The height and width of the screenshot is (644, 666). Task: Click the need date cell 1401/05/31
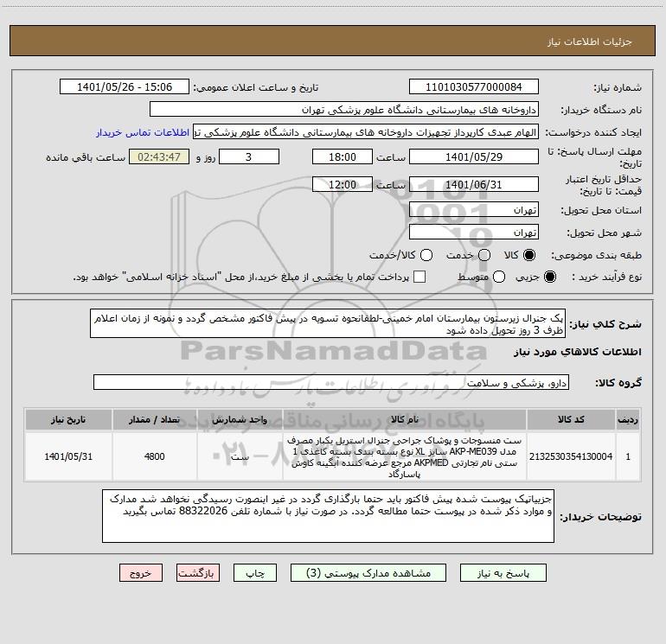68,456
